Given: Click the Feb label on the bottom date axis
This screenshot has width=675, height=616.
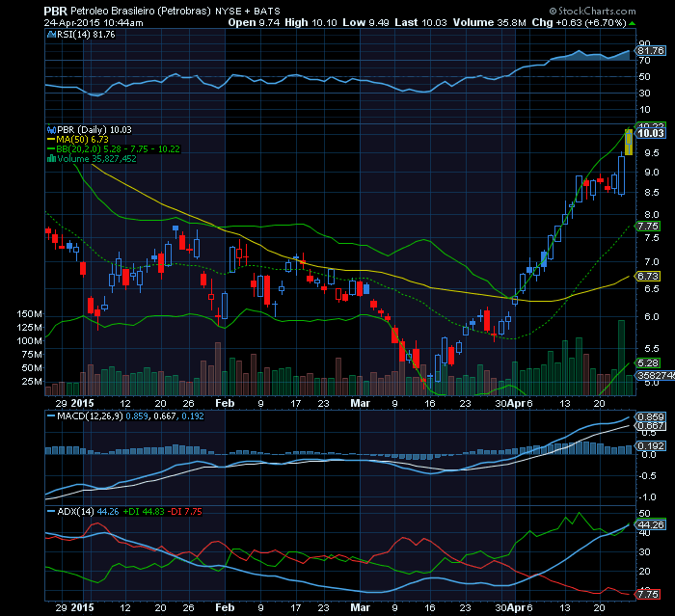Looking at the screenshot, I should [225, 608].
